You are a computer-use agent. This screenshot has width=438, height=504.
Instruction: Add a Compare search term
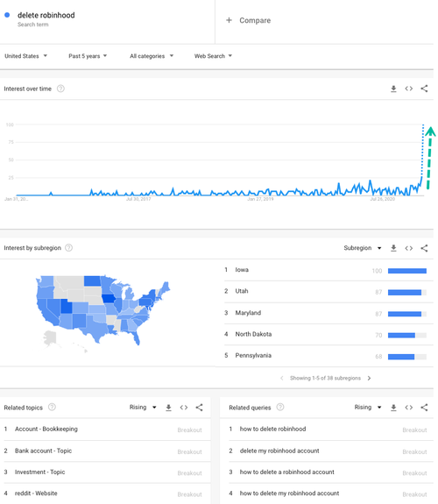(x=249, y=20)
